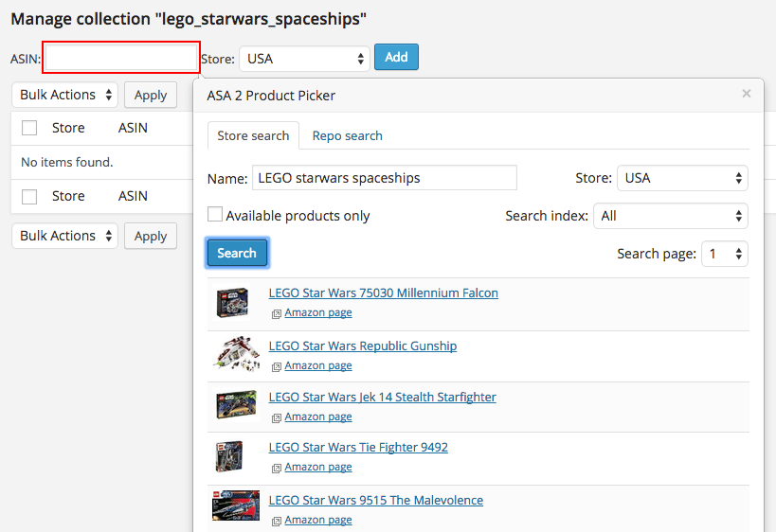Image resolution: width=776 pixels, height=532 pixels.
Task: Click the external link icon under Republic Gunship
Action: pos(276,366)
